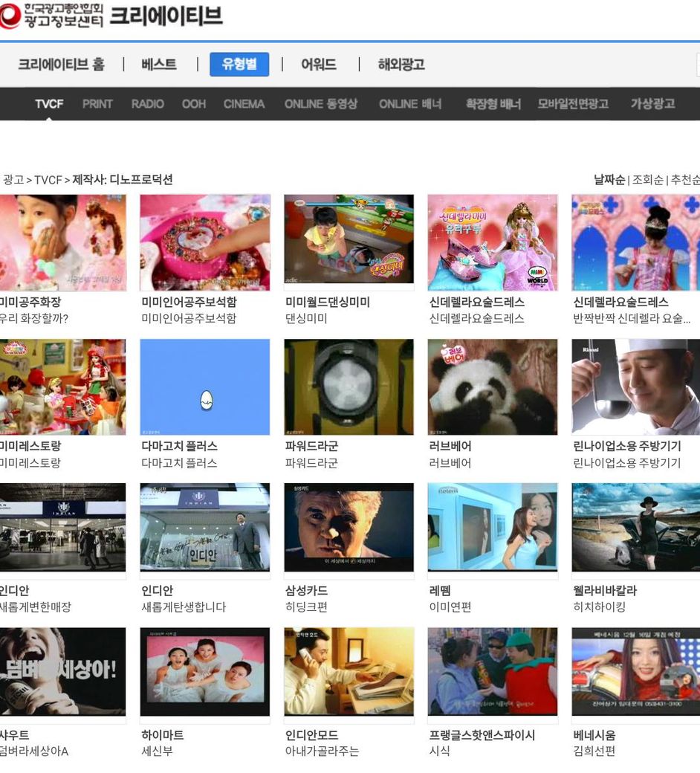Click the highlighted 유형별 button
This screenshot has width=700, height=773.
pos(239,64)
